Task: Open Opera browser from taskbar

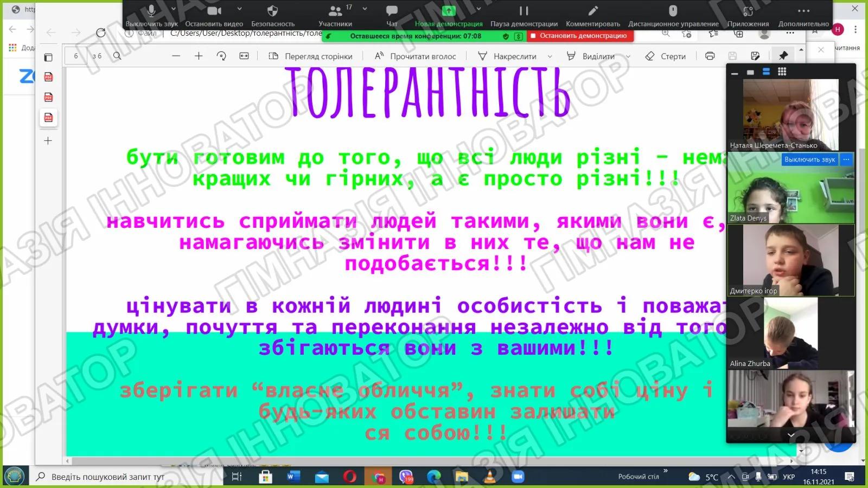Action: point(350,477)
